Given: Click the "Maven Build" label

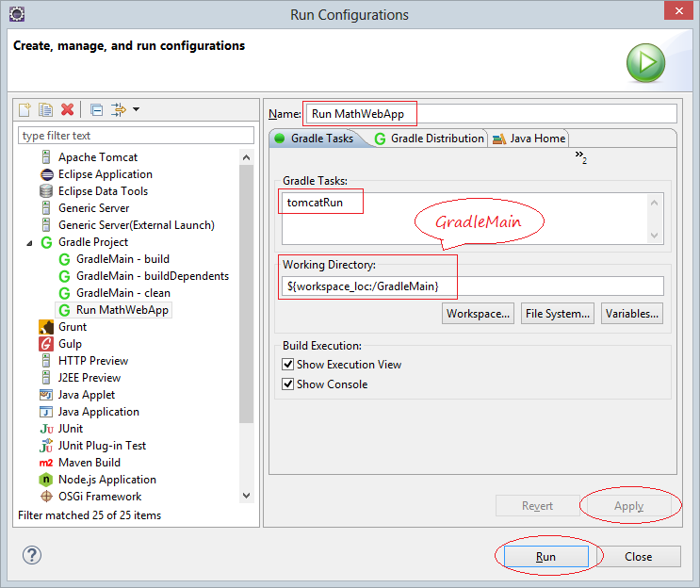Looking at the screenshot, I should pyautogui.click(x=90, y=463).
